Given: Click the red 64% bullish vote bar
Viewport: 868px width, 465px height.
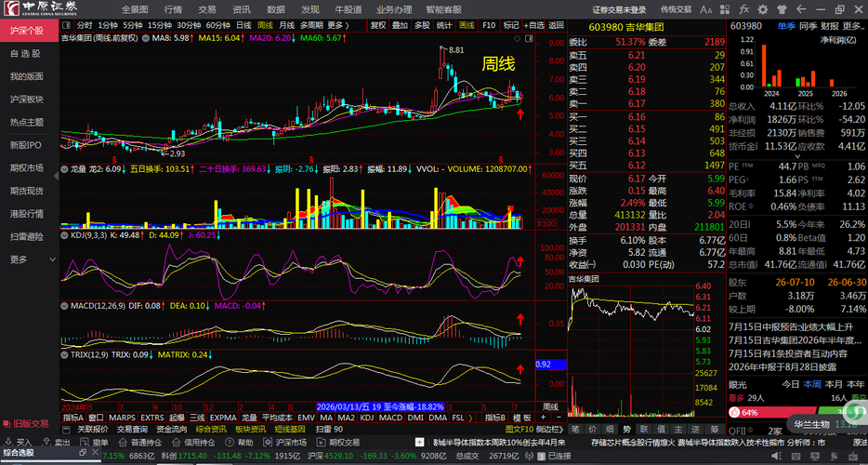Looking at the screenshot, I should 772,412.
